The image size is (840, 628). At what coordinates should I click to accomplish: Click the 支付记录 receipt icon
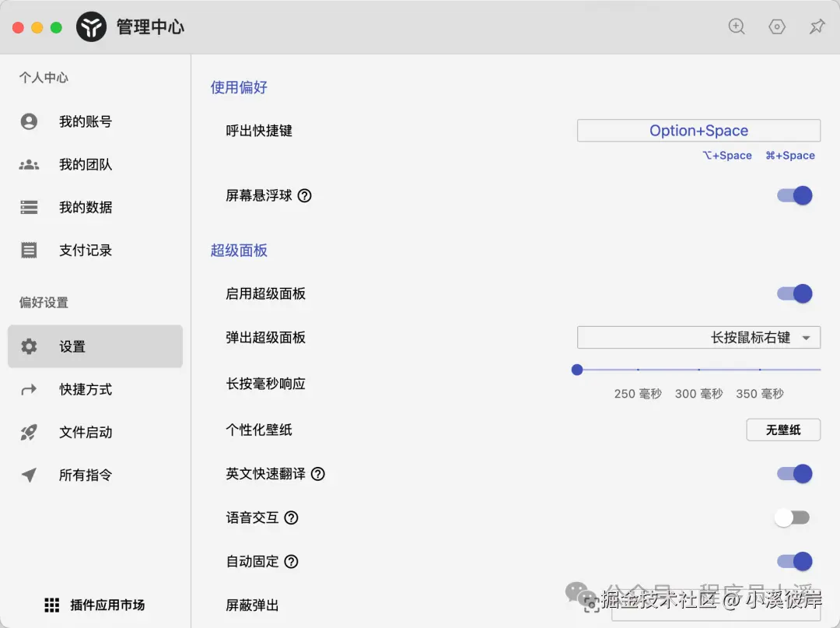click(x=28, y=250)
